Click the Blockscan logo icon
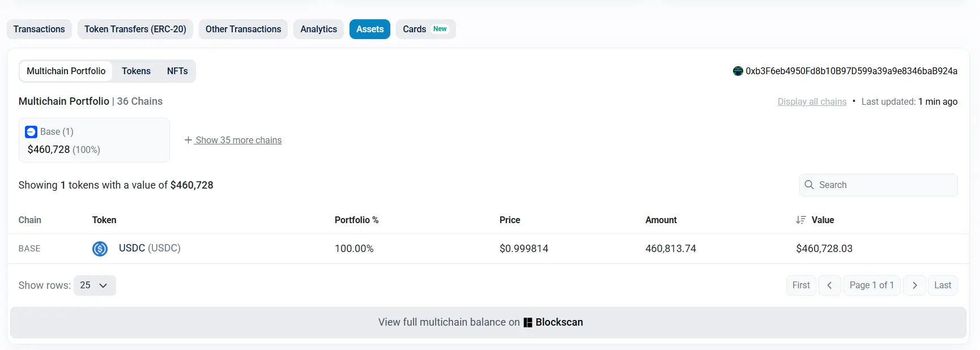Viewport: 980px width, 350px height. click(x=528, y=322)
